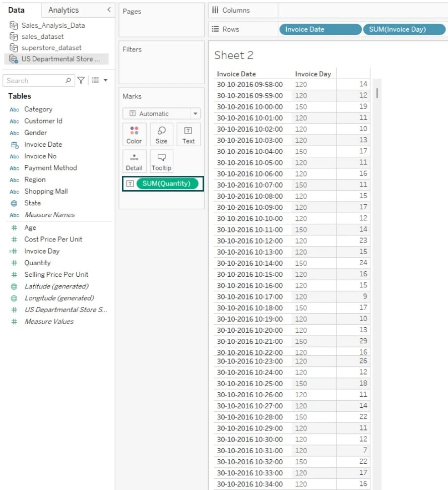Screen dimensions: 448x490
Task: Click sales_dataset data source icon
Action: 14,37
